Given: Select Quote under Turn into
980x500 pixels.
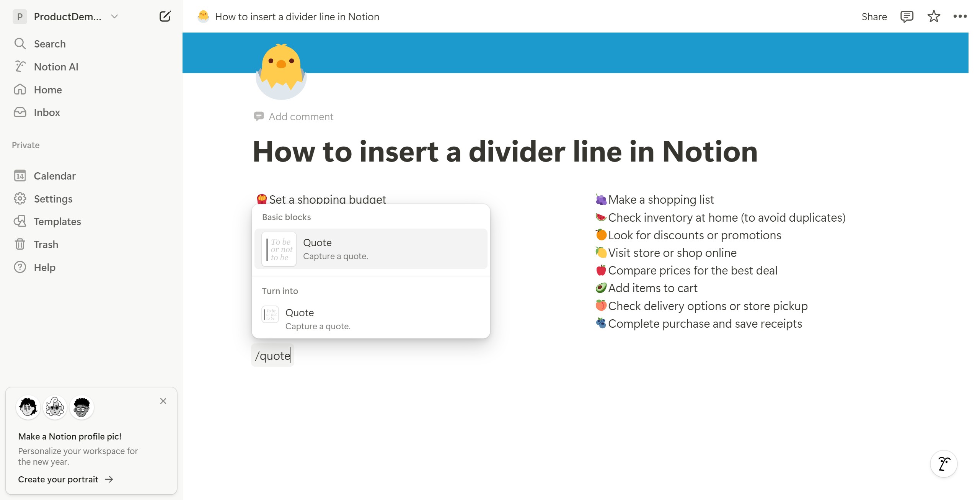Looking at the screenshot, I should (371, 319).
